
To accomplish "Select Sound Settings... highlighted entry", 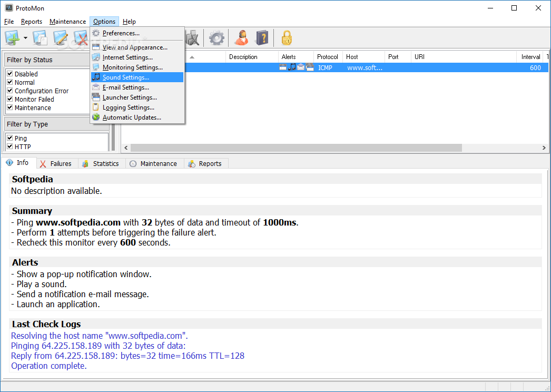I will (137, 77).
